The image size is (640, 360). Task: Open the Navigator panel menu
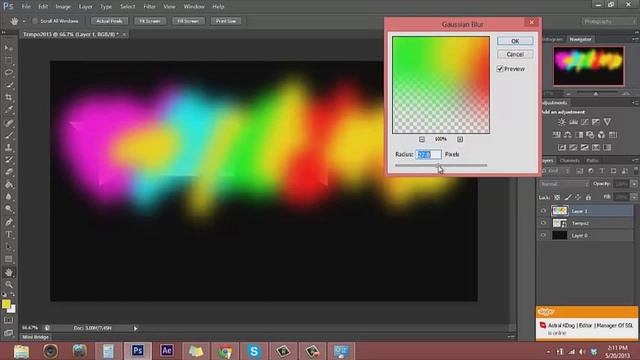635,39
